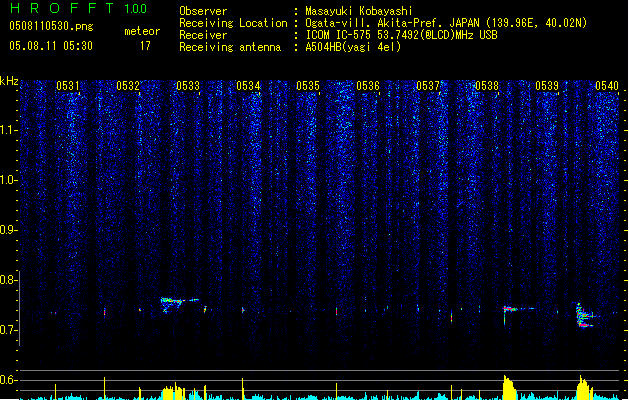Click receiver text ICOM IC-575 53.7492 MHz
The height and width of the screenshot is (400, 629).
[x=401, y=35]
